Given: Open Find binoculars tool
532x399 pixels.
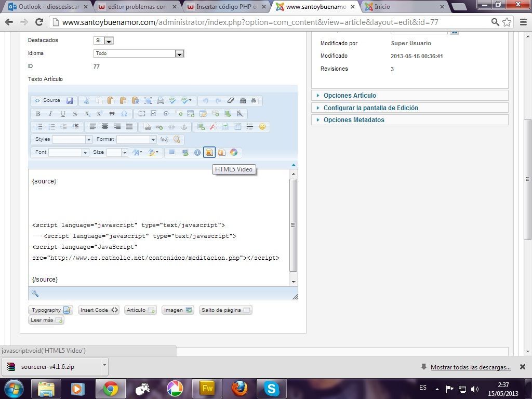Looking at the screenshot, I should (243, 100).
